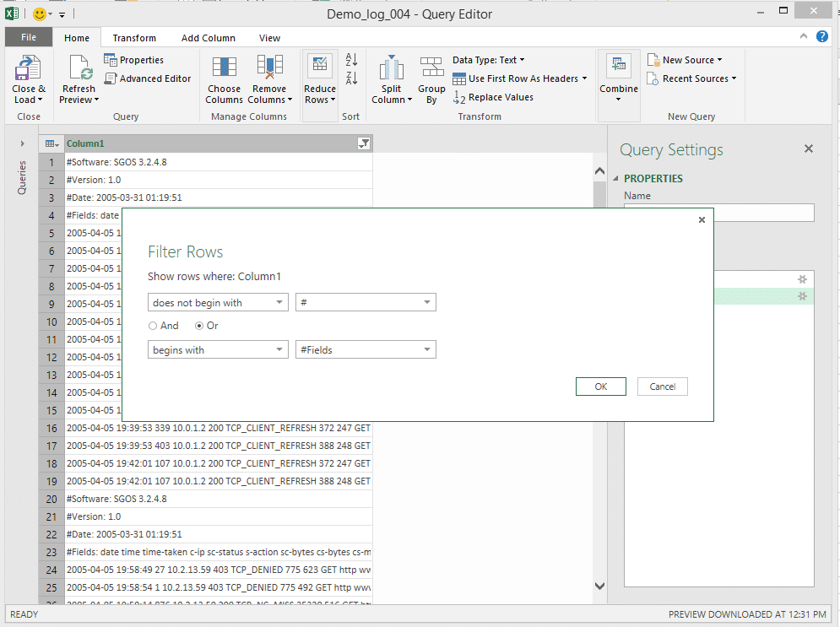Click the Remove Columns icon
Image resolution: width=840 pixels, height=627 pixels.
269,68
